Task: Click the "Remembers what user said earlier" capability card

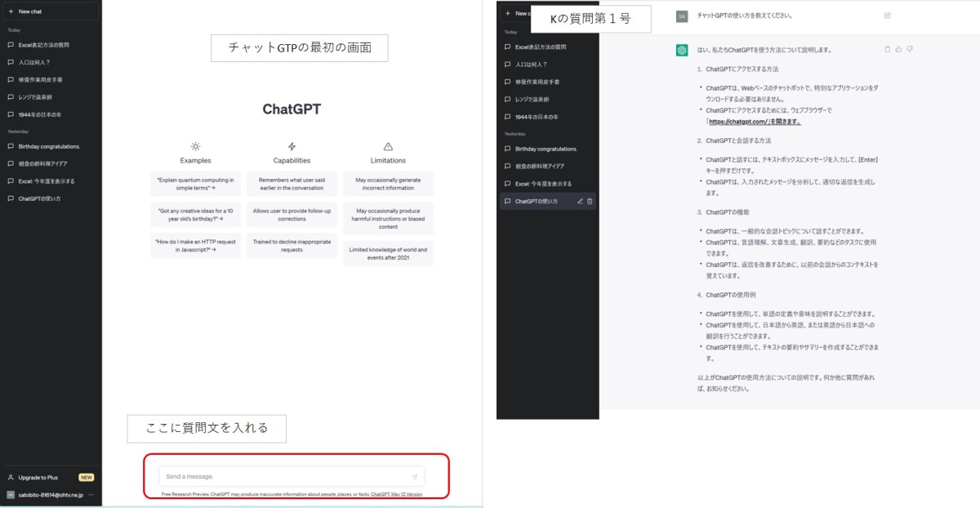Action: pos(292,184)
